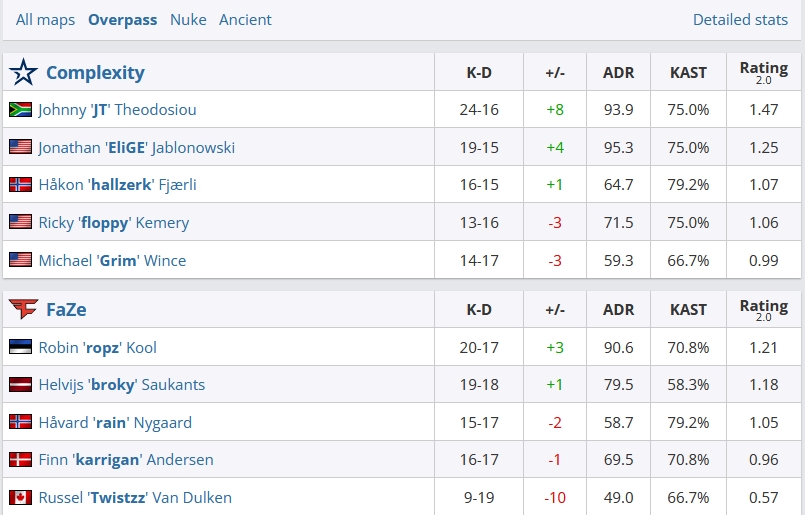Open Robin 'ropz' Kool's player page

click(97, 348)
